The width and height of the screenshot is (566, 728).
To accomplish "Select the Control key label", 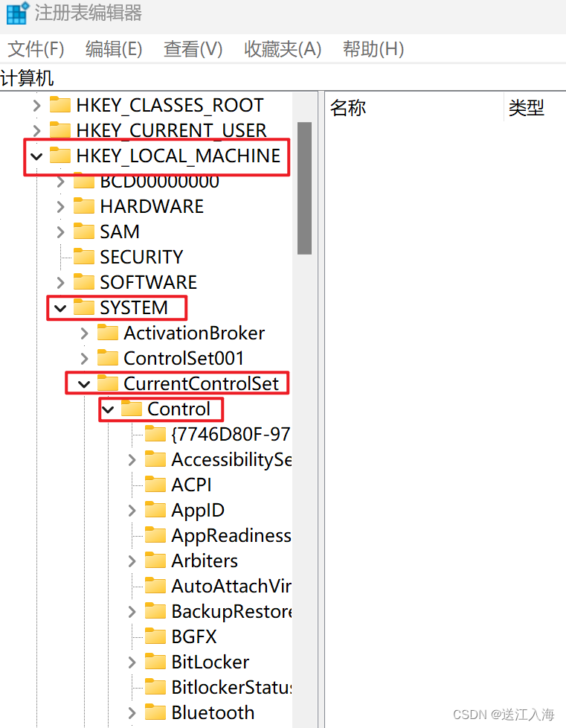I will [x=179, y=409].
